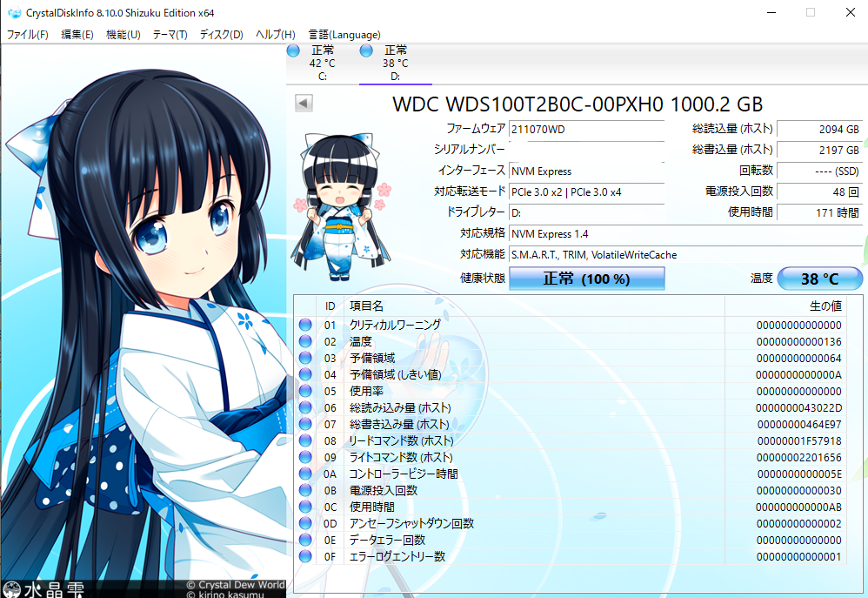Open the 編集(E) menu
The image size is (868, 598).
[x=77, y=34]
